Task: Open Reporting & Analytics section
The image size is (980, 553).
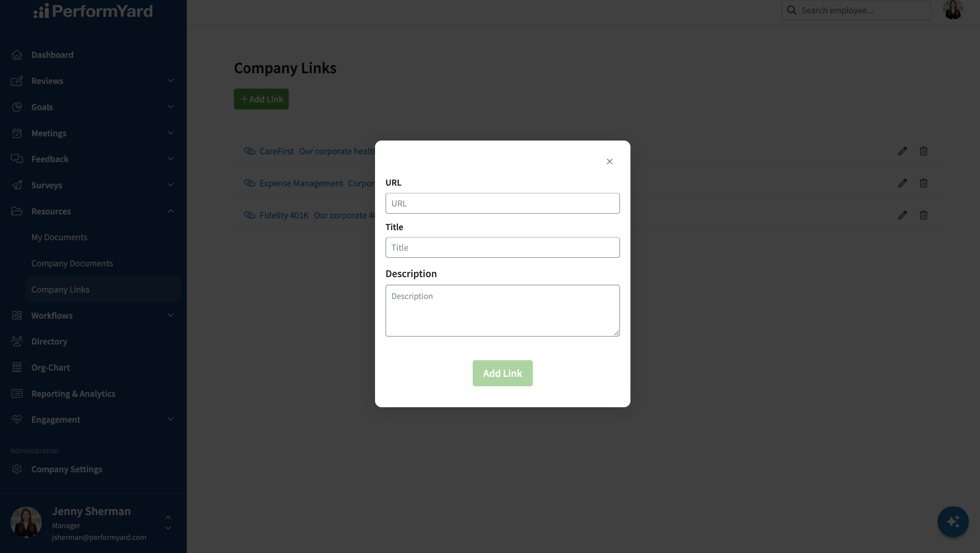Action: (x=73, y=394)
